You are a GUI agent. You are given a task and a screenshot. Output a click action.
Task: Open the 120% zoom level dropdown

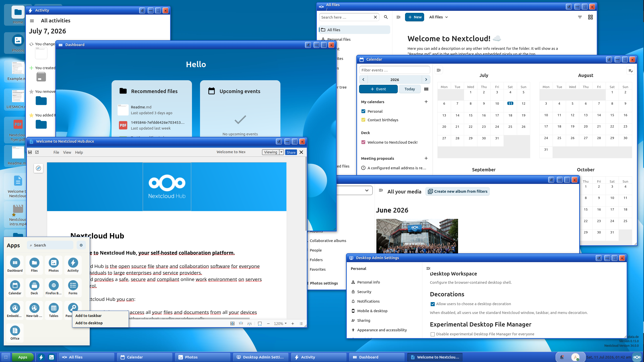tap(280, 324)
